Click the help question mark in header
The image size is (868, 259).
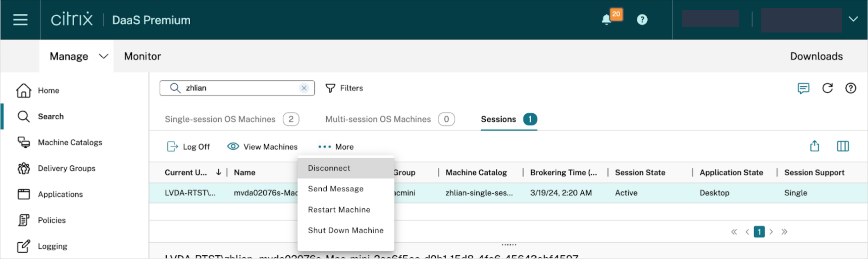pyautogui.click(x=642, y=20)
